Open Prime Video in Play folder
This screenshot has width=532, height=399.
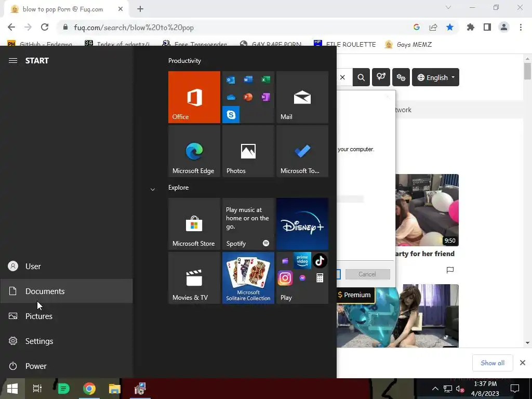tap(302, 261)
